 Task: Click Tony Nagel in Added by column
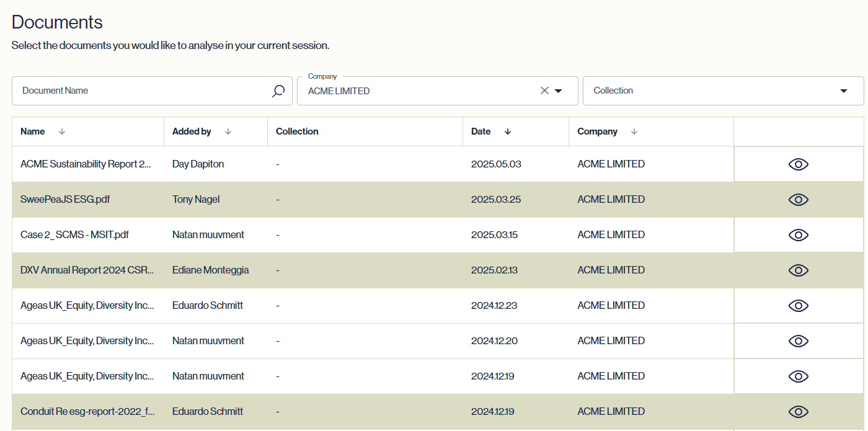(x=196, y=200)
